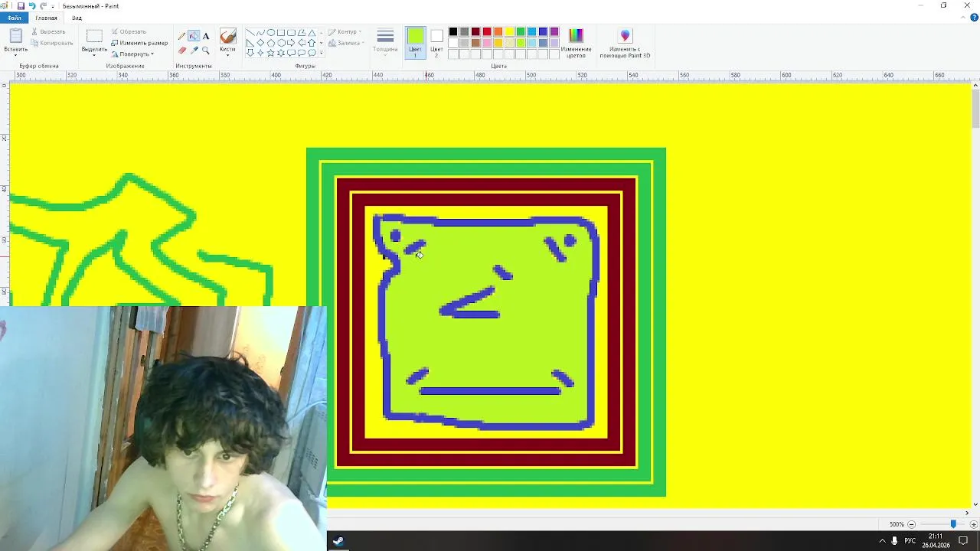980x551 pixels.
Task: Click the Help question mark icon
Action: (974, 18)
